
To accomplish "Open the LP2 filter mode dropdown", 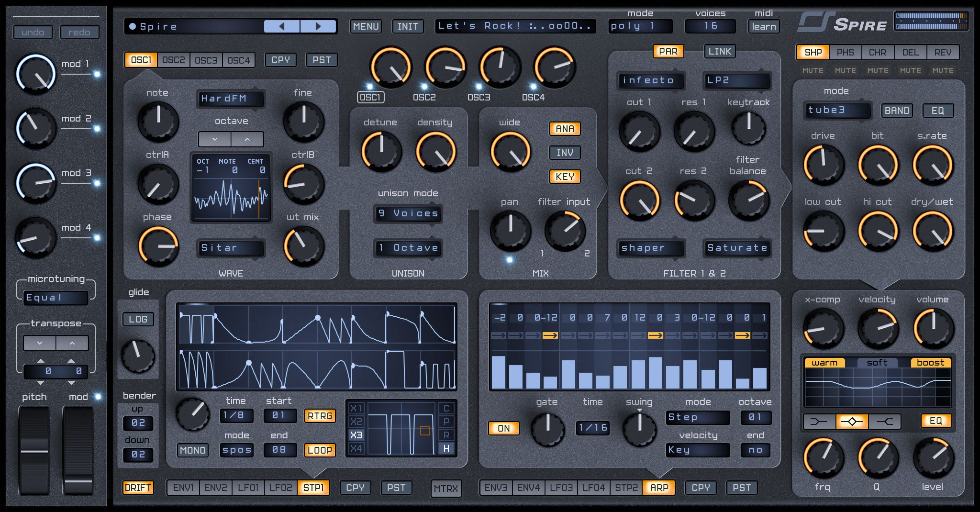I will (737, 80).
